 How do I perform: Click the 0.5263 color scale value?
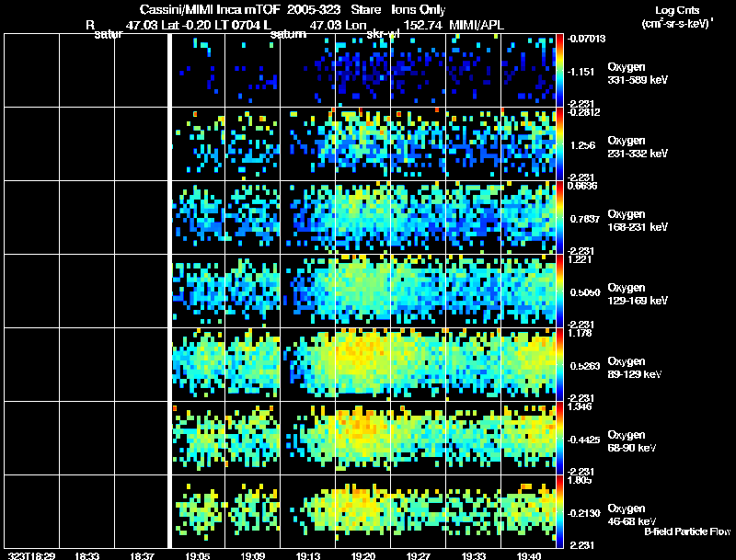tap(585, 366)
